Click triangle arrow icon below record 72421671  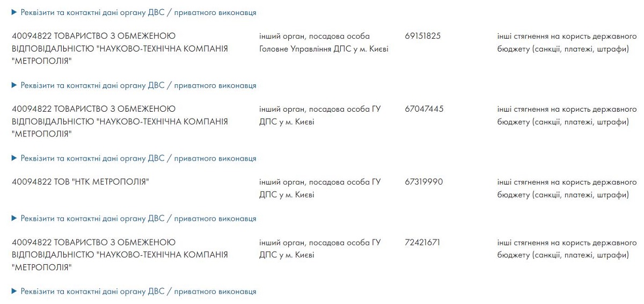click(x=14, y=292)
